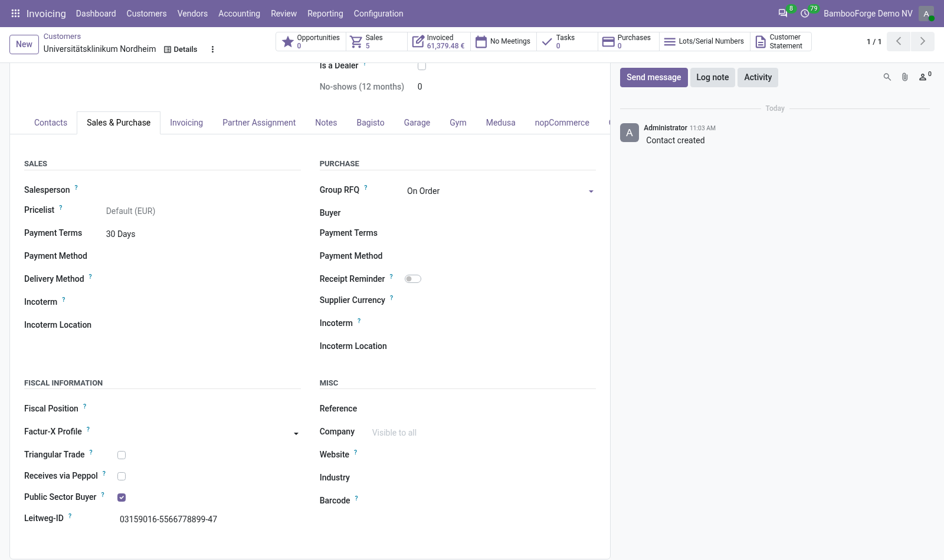Open the Accounting menu
Image resolution: width=944 pixels, height=560 pixels.
coord(239,14)
